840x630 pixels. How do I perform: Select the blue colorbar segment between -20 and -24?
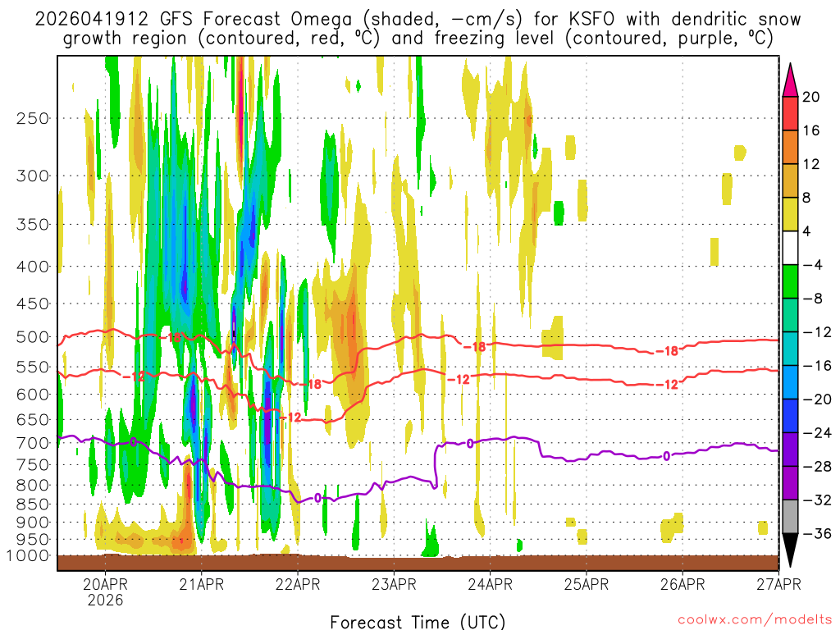790,416
